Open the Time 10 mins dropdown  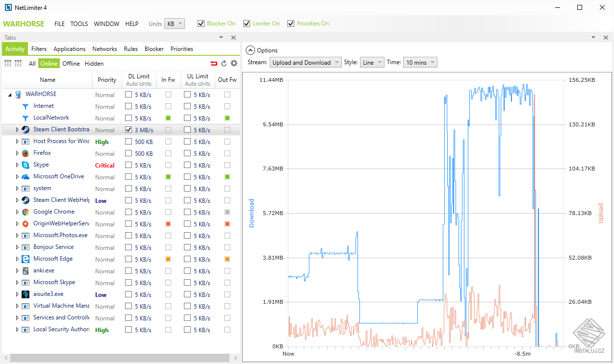[420, 62]
